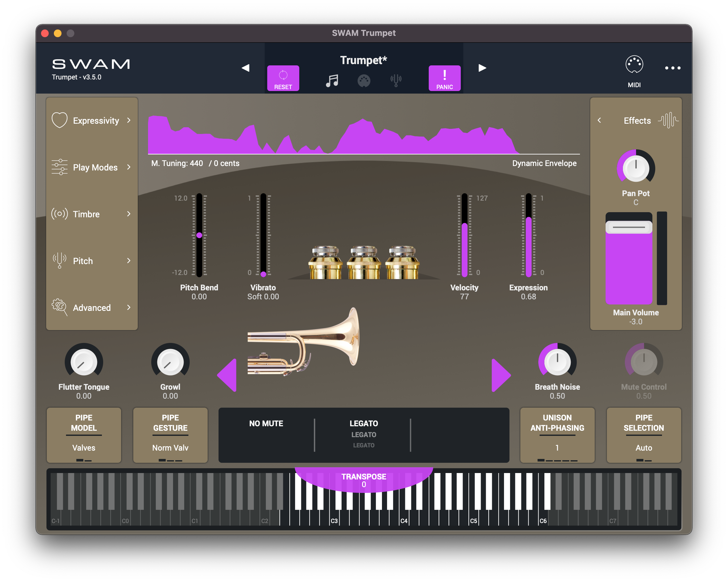This screenshot has height=582, width=728.
Task: Go to previous preset arrow
Action: [x=245, y=68]
